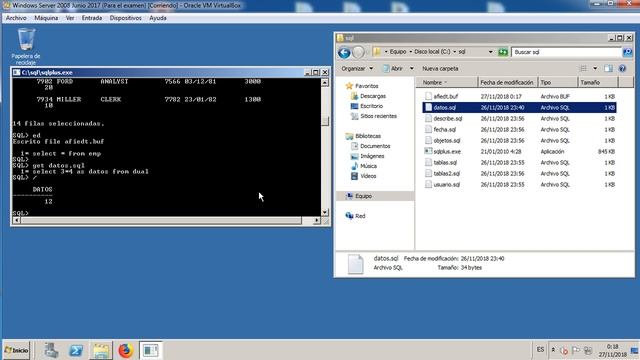Click the Inicio start button
This screenshot has width=640, height=360.
click(16, 350)
